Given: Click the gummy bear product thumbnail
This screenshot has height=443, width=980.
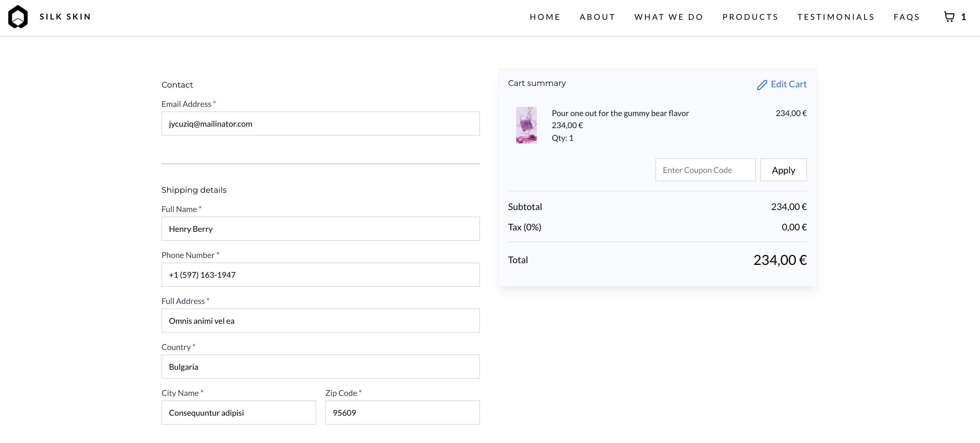Looking at the screenshot, I should [x=526, y=125].
